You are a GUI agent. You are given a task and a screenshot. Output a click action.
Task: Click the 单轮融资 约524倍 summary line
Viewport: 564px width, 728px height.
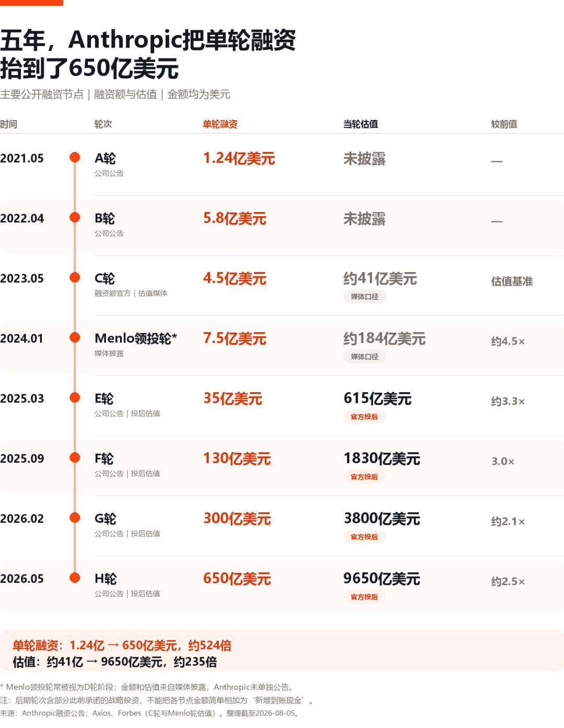click(122, 645)
